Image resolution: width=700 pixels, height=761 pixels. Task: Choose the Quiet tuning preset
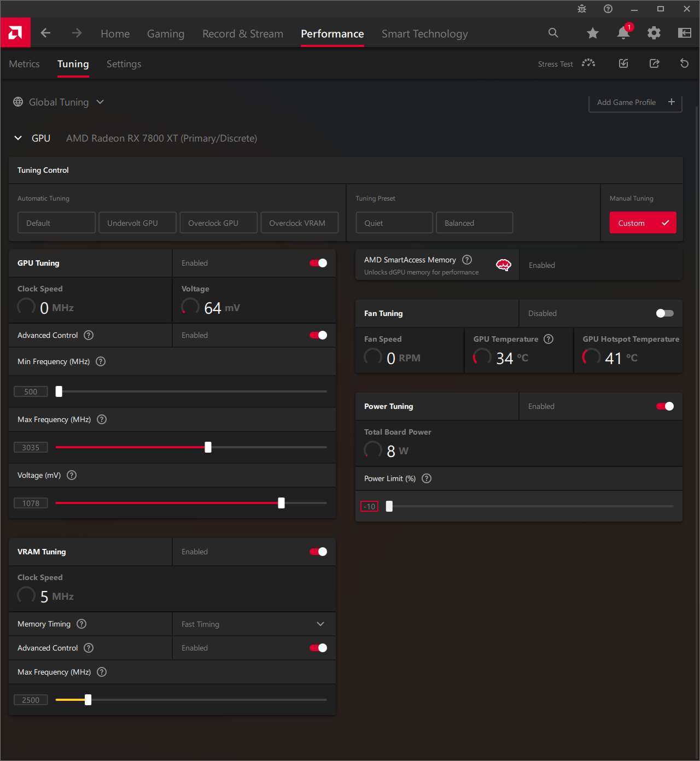coord(394,223)
